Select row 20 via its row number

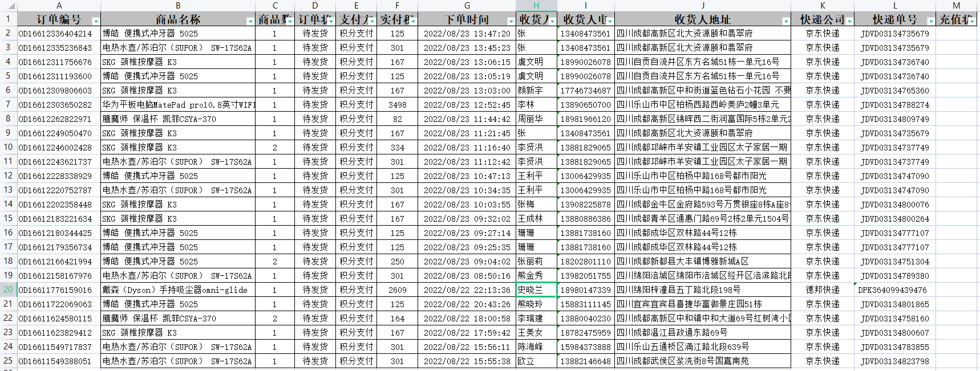click(x=8, y=290)
